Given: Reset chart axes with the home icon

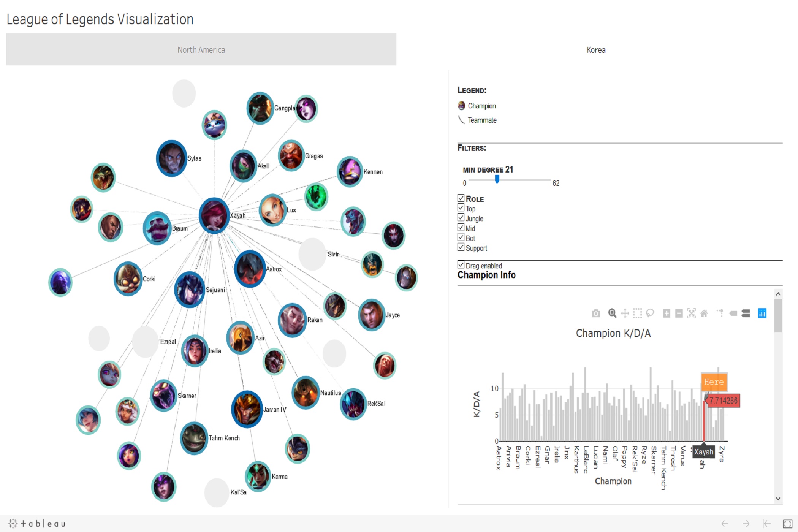Looking at the screenshot, I should pos(704,313).
